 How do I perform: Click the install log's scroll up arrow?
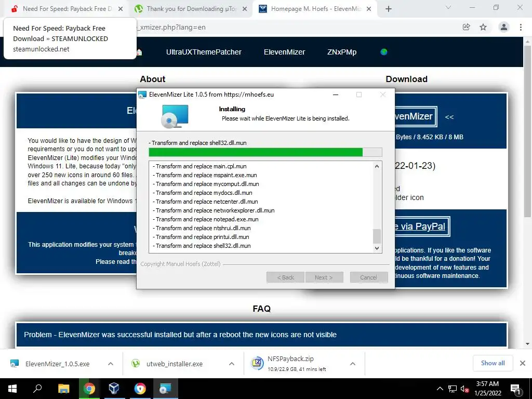point(377,166)
